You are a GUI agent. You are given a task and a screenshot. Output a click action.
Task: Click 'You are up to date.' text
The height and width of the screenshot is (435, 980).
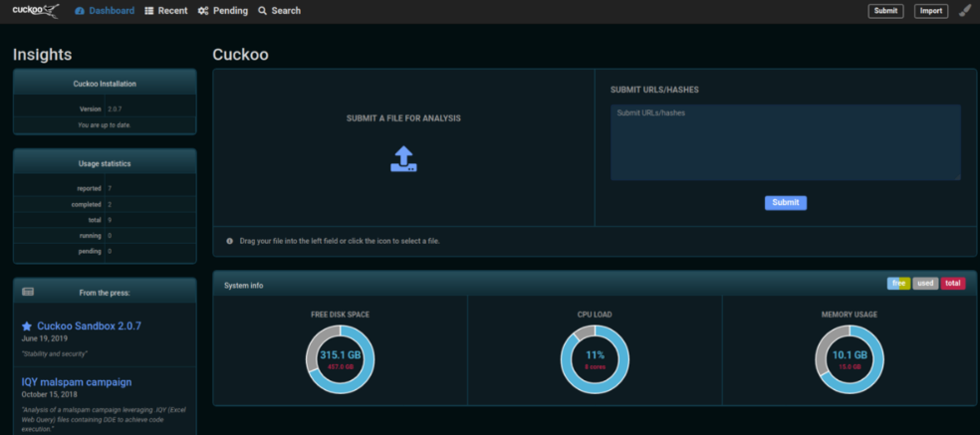coord(105,124)
